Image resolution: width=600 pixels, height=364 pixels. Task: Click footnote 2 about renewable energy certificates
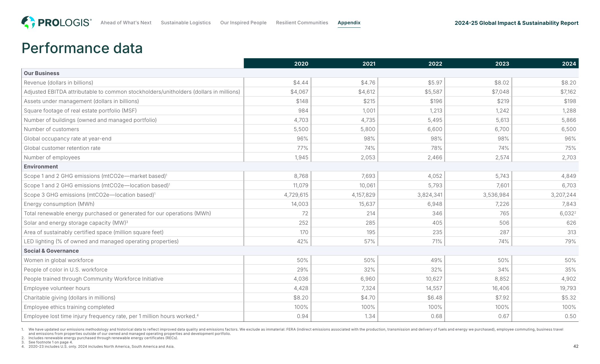(103, 338)
